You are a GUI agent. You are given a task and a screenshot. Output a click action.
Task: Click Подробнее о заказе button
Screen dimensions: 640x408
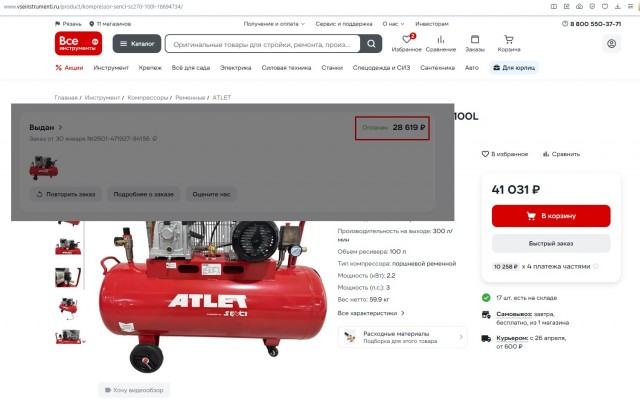(144, 194)
